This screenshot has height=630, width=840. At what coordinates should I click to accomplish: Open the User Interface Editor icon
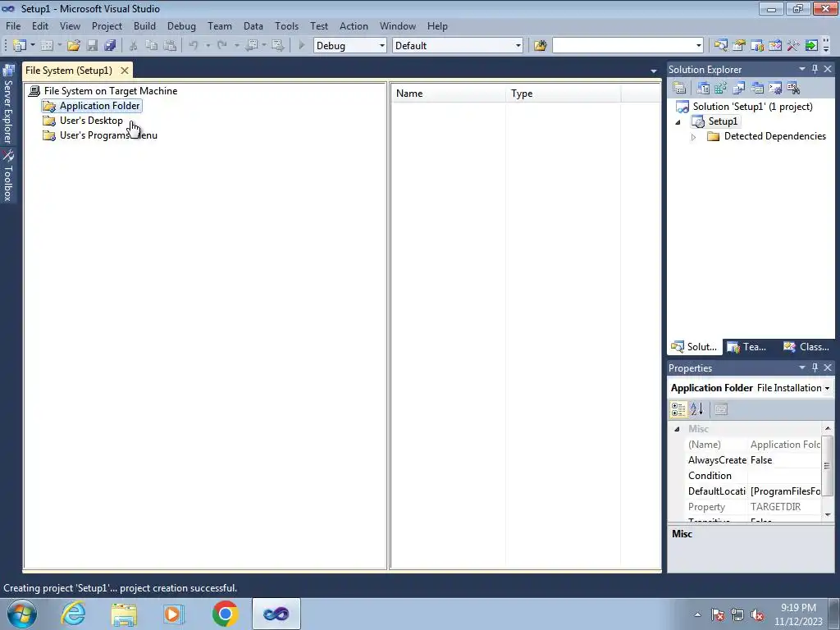coord(757,88)
